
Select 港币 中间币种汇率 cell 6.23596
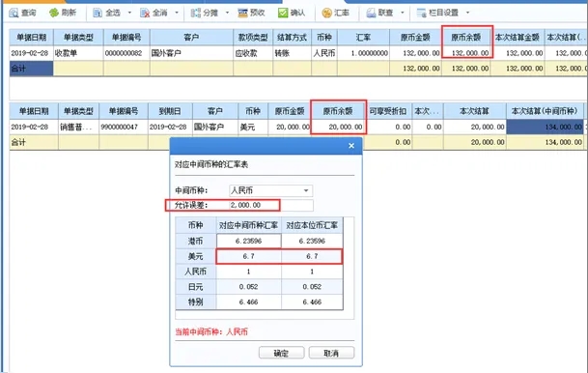249,241
